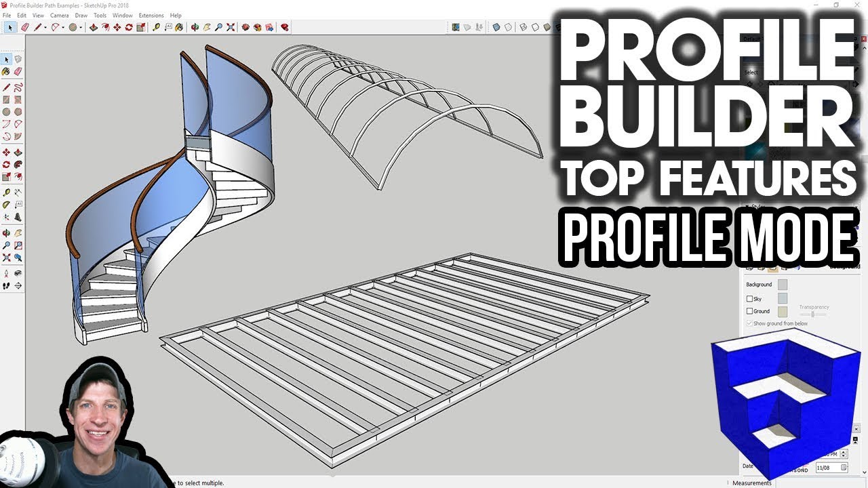Select the Circle shape tool in top toolbar
Viewport: 868px width, 488px height.
[x=73, y=27]
